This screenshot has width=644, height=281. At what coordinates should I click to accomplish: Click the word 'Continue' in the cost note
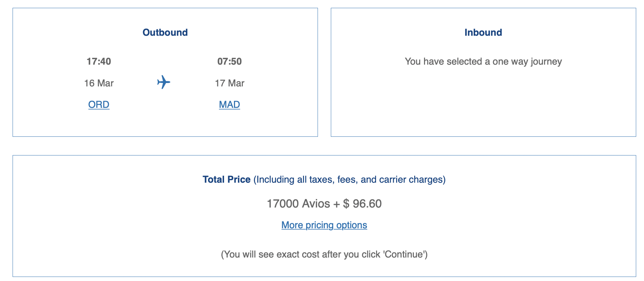coord(404,254)
